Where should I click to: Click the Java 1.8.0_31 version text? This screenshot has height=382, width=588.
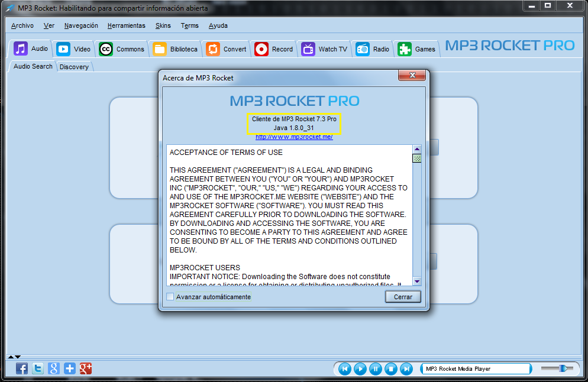(x=293, y=128)
